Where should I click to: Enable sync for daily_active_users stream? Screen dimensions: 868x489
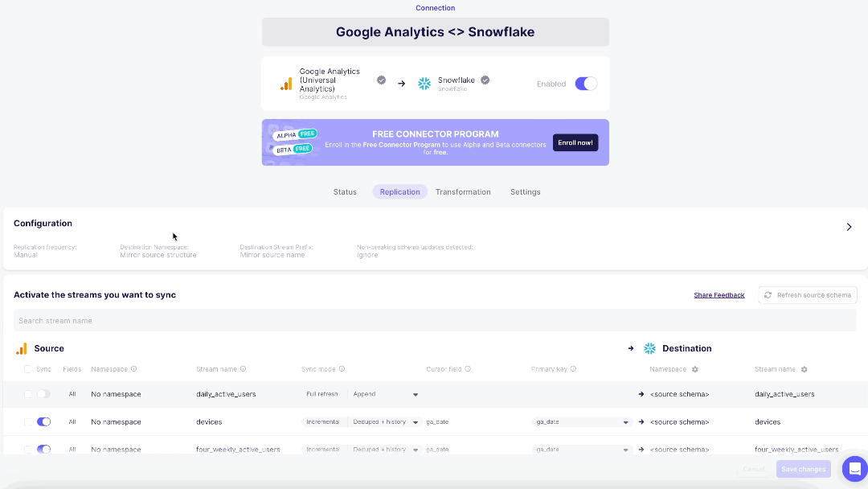pyautogui.click(x=43, y=394)
